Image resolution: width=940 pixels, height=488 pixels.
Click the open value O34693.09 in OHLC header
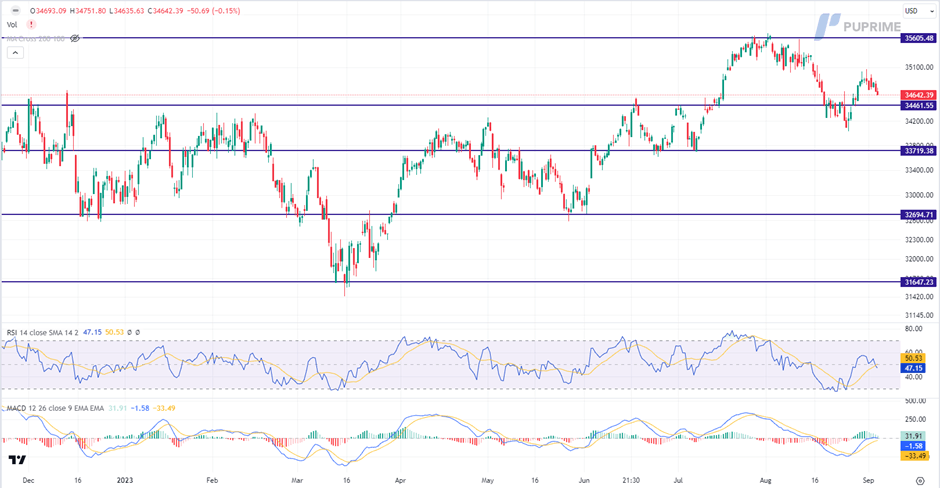coord(48,11)
